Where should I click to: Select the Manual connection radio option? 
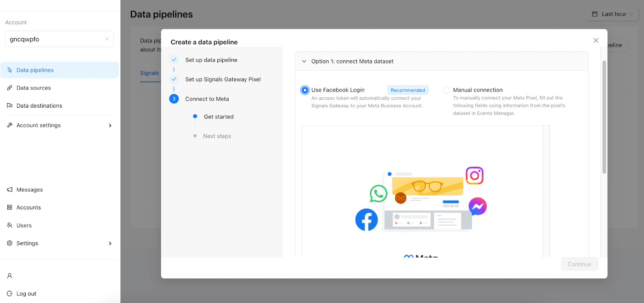(x=446, y=90)
